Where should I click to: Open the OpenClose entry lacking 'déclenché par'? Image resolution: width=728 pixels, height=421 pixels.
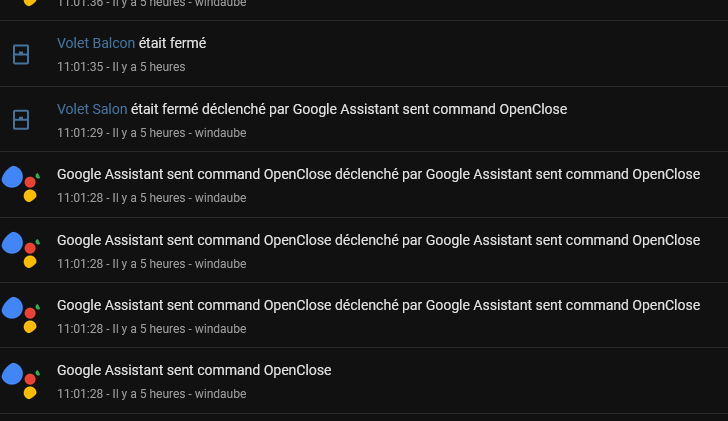tap(364, 381)
